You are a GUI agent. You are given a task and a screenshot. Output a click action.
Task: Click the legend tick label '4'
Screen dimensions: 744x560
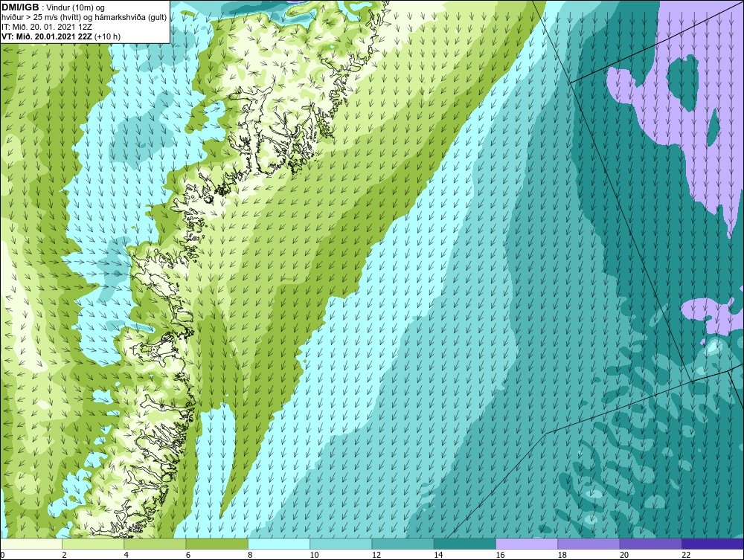(x=126, y=555)
